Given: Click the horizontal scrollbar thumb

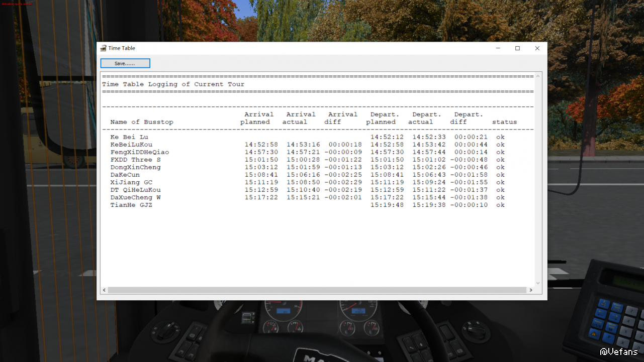Looking at the screenshot, I should pyautogui.click(x=317, y=290).
